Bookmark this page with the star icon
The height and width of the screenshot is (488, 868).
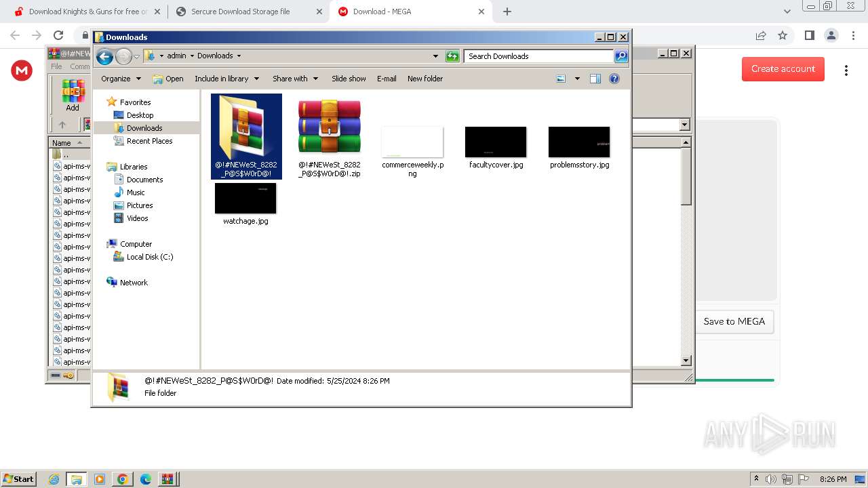(783, 36)
